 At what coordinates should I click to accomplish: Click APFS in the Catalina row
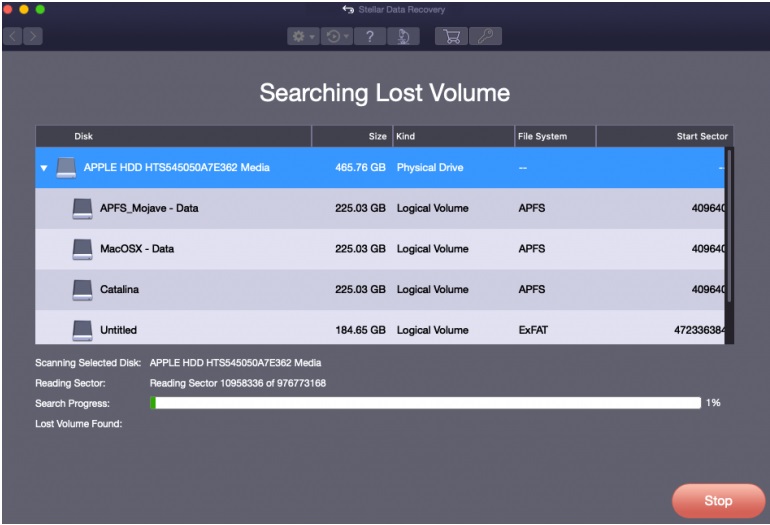[532, 289]
